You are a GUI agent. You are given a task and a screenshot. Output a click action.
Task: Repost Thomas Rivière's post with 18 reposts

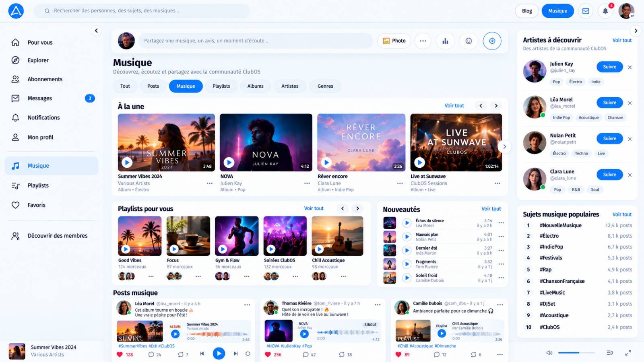[x=342, y=354]
